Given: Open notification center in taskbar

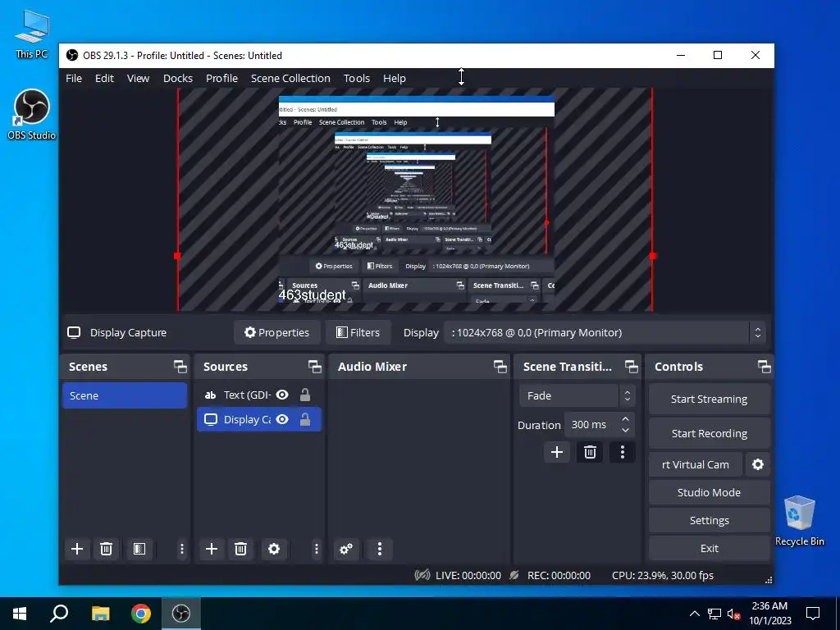Looking at the screenshot, I should tap(813, 614).
